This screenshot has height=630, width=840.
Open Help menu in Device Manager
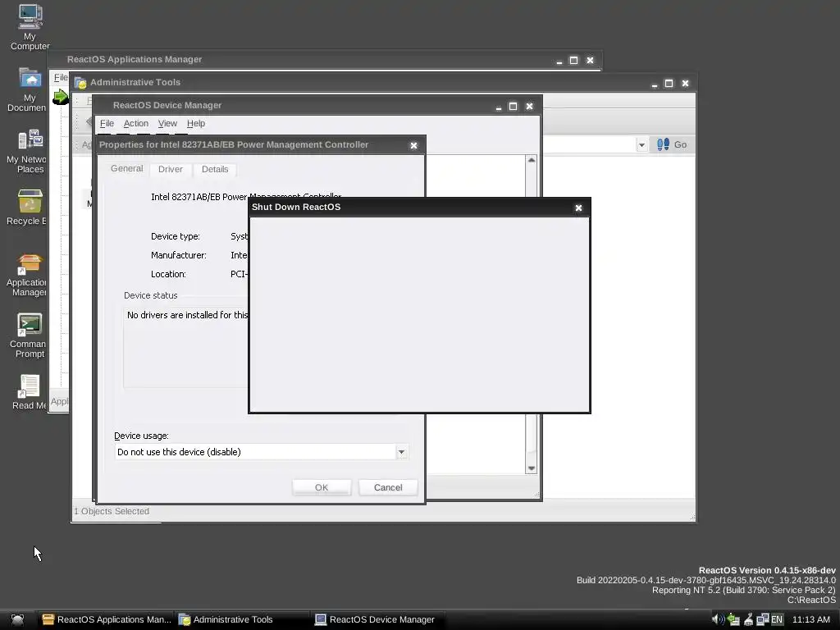pyautogui.click(x=196, y=123)
